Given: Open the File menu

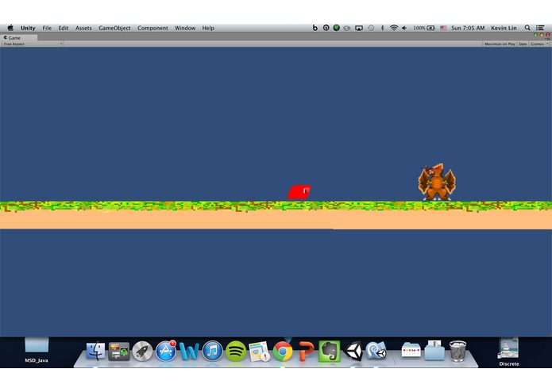Looking at the screenshot, I should (x=47, y=28).
